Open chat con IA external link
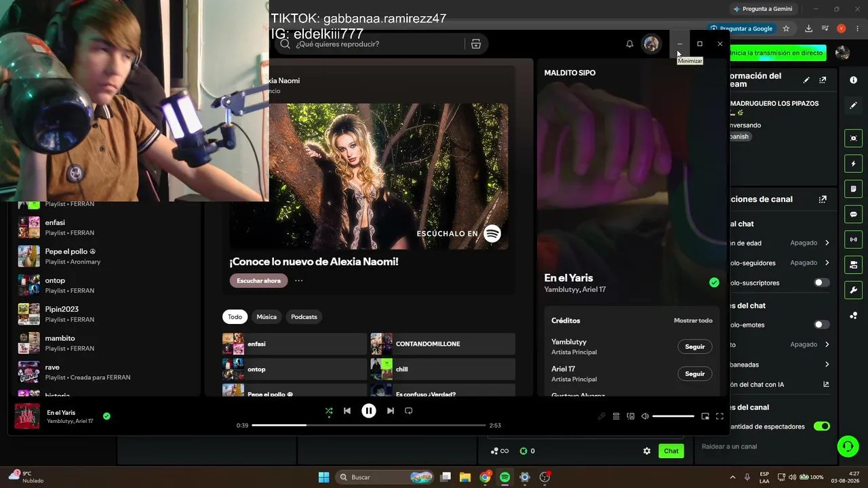The height and width of the screenshot is (488, 868). pos(826,384)
